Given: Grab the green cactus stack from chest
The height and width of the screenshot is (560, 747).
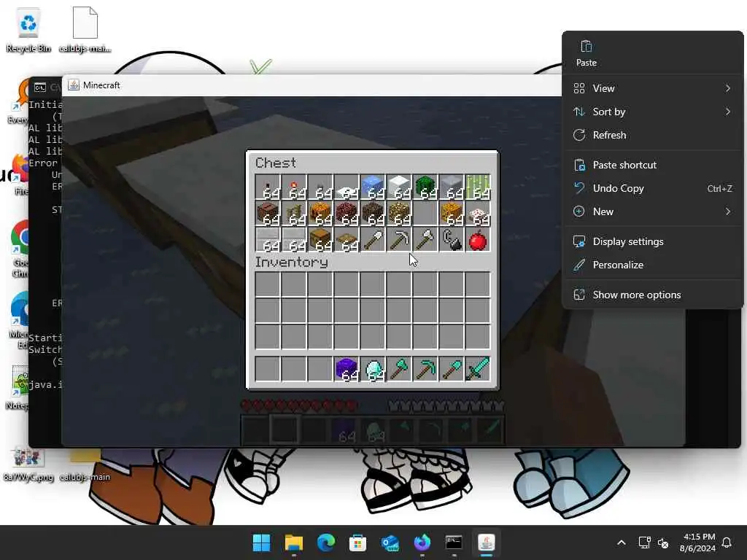Looking at the screenshot, I should point(425,187).
